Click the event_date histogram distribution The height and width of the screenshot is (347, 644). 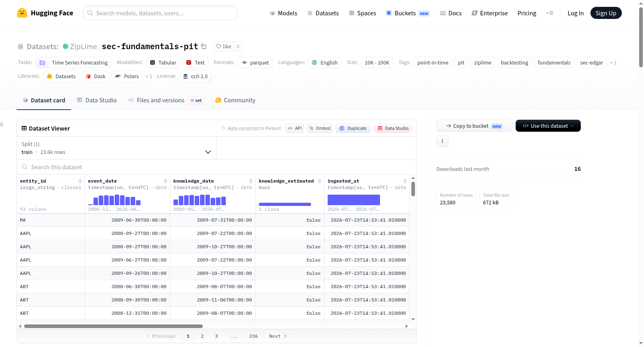(x=114, y=200)
